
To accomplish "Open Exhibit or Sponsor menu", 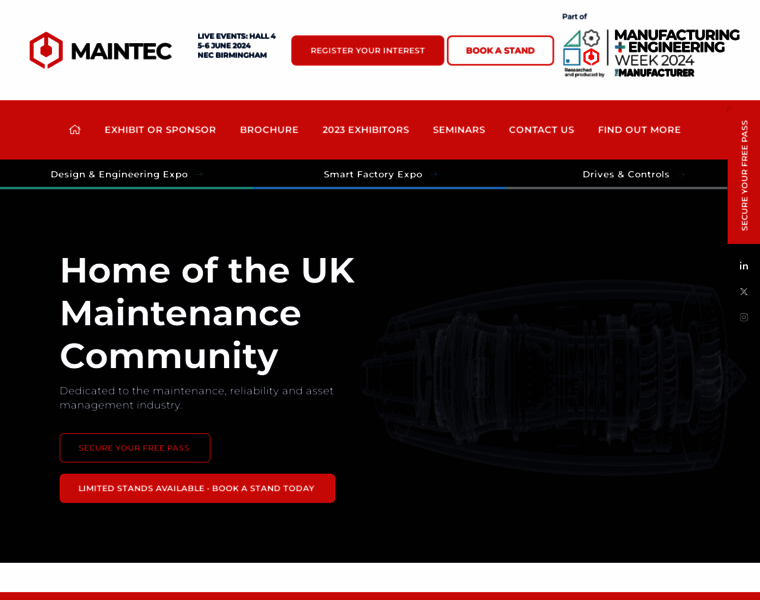I will 160,130.
